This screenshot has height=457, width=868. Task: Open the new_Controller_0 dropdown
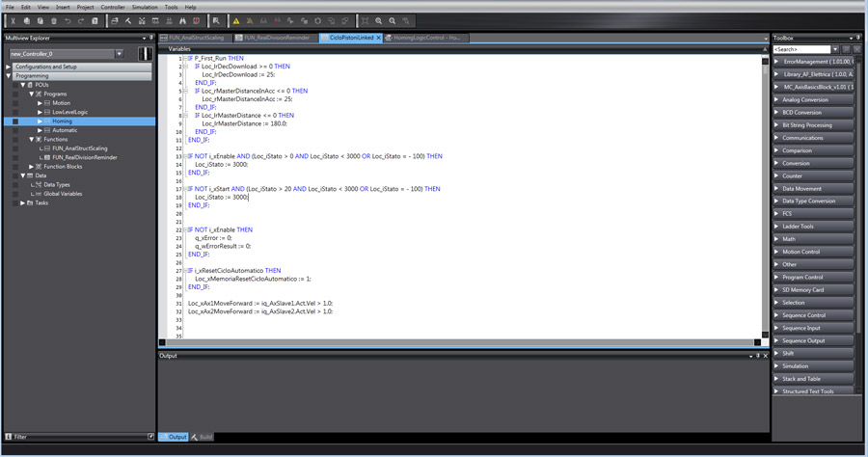[x=119, y=54]
